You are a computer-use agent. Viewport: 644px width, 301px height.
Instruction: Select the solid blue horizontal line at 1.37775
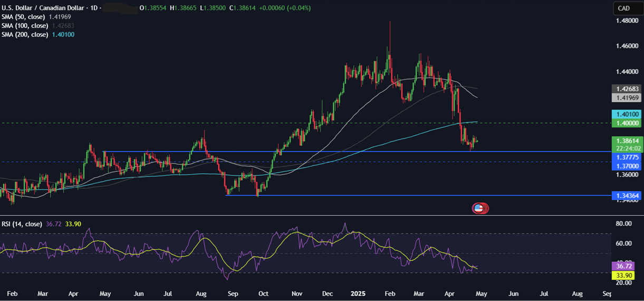point(357,152)
